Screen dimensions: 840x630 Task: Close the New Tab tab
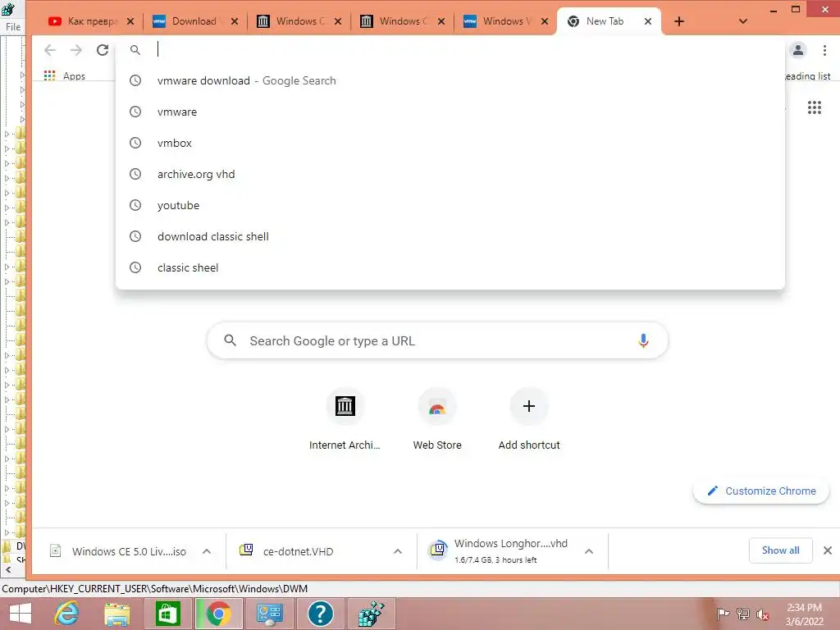coord(648,21)
